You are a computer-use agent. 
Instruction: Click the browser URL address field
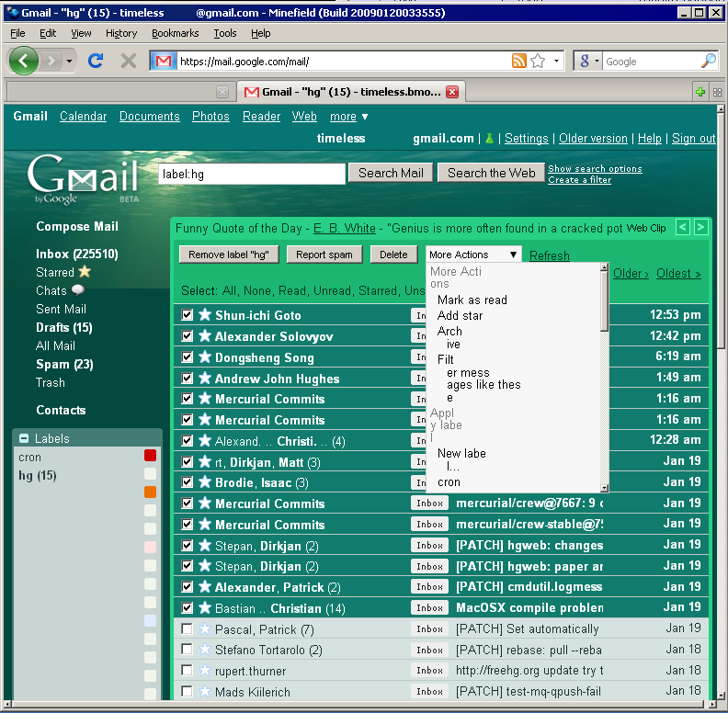pyautogui.click(x=342, y=62)
